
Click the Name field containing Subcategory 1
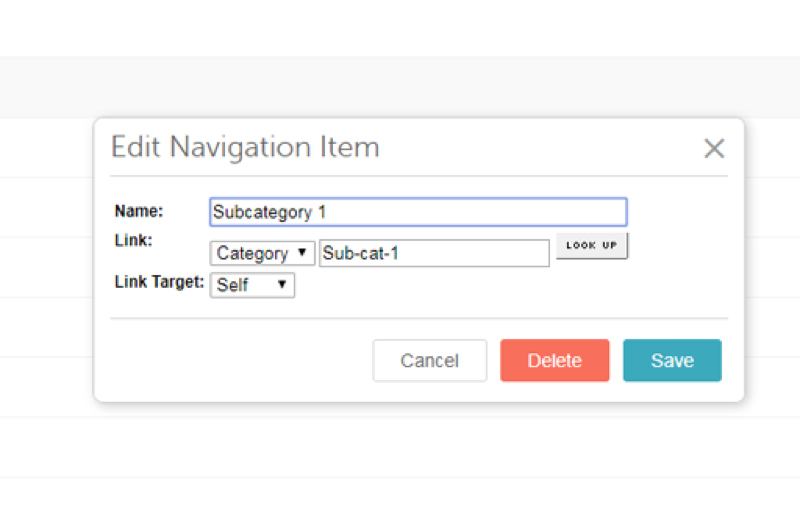(x=418, y=212)
